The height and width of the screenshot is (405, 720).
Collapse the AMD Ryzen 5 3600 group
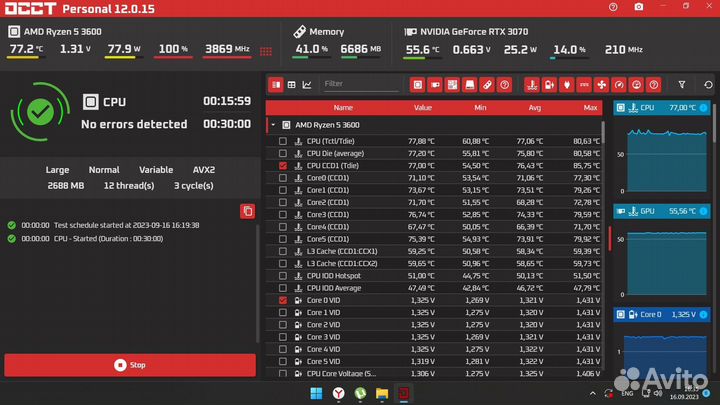click(273, 125)
